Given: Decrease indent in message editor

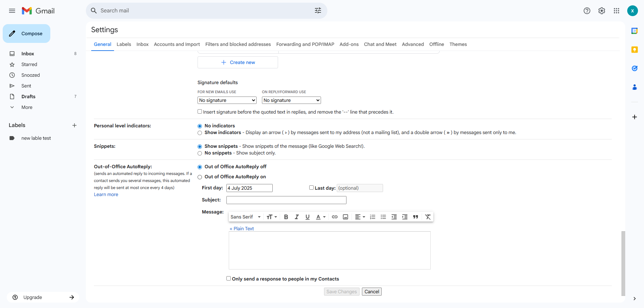Looking at the screenshot, I should pyautogui.click(x=394, y=217).
